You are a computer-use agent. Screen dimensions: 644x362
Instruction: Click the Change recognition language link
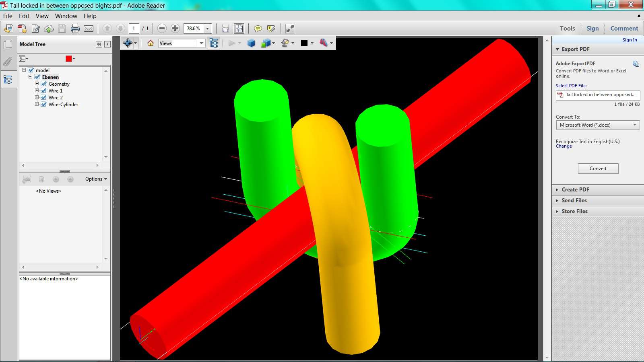pos(564,146)
